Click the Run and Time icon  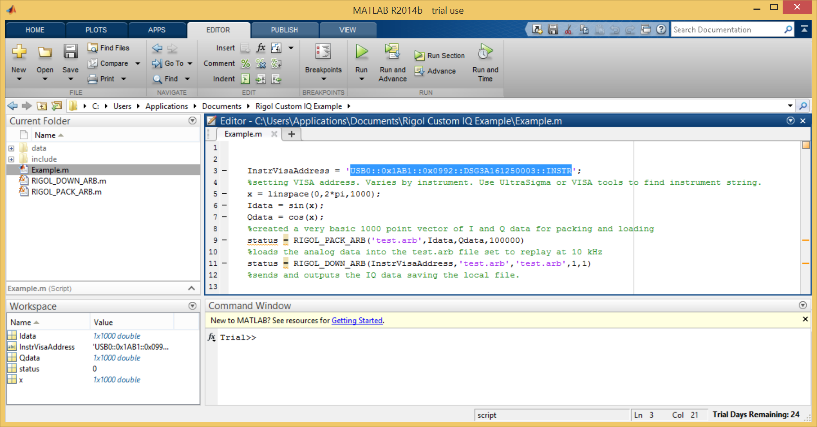pos(485,52)
